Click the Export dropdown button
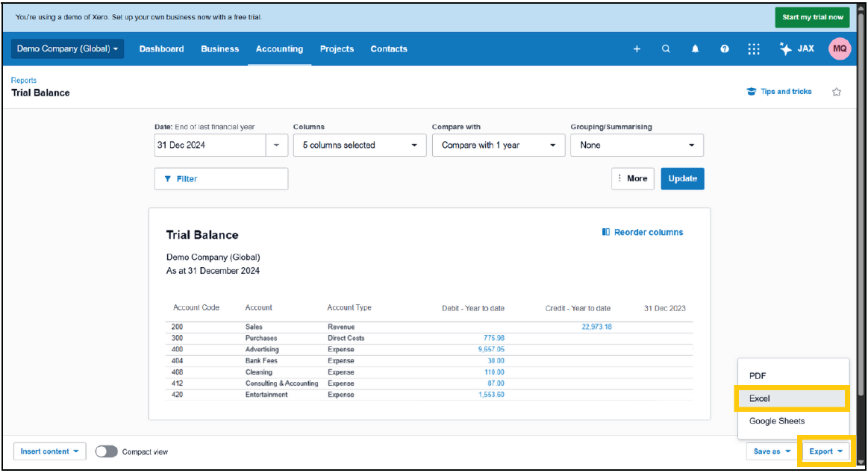The height and width of the screenshot is (473, 868). point(825,451)
